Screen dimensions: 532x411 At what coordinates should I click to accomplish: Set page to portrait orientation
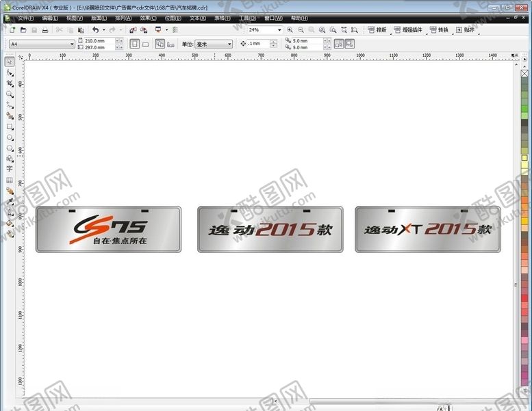coord(135,44)
